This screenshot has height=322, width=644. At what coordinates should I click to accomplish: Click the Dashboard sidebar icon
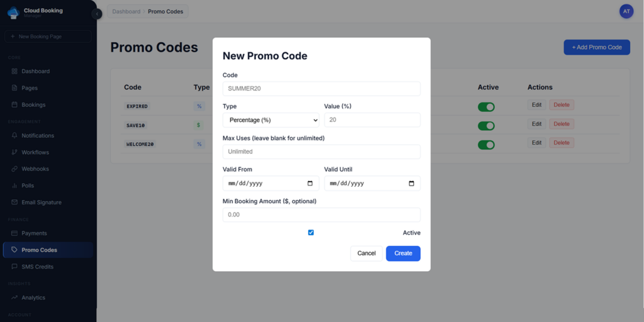[x=14, y=71]
